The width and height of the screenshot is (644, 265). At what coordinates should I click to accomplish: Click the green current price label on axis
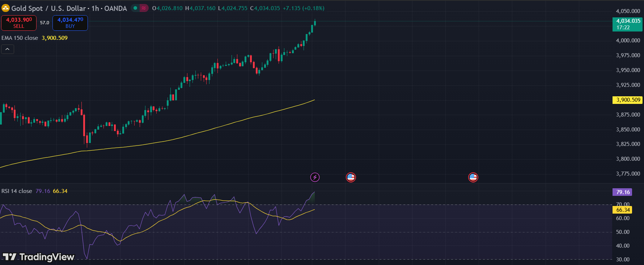point(628,24)
